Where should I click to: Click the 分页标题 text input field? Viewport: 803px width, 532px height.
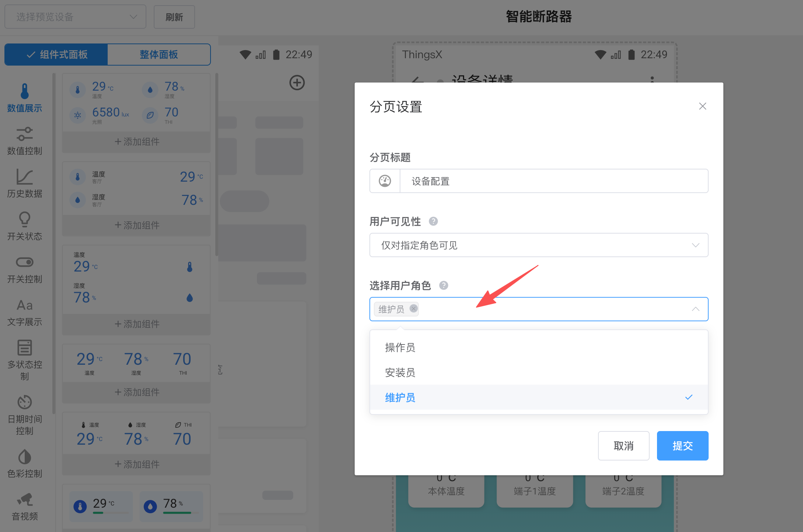pyautogui.click(x=553, y=181)
